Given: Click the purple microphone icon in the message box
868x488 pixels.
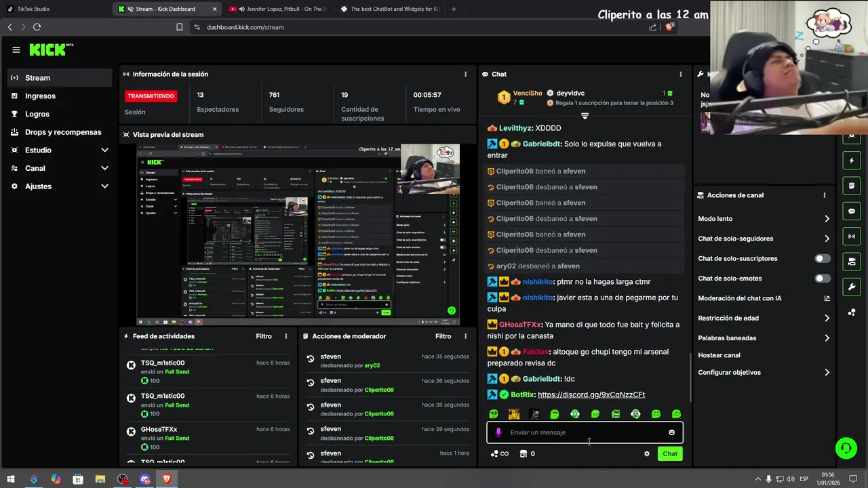Looking at the screenshot, I should (498, 432).
